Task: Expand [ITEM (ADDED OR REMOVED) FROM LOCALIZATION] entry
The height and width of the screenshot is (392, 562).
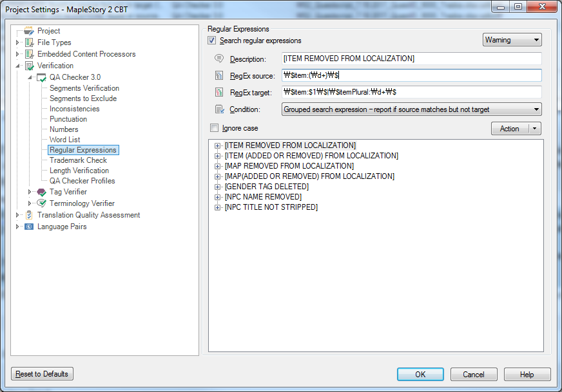Action: (x=217, y=156)
